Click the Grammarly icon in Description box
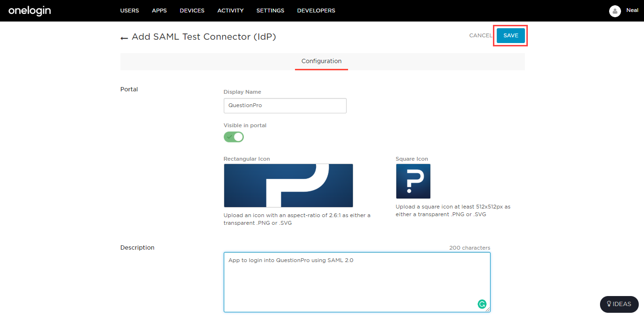Screen dimensions: 644x319 [482, 303]
